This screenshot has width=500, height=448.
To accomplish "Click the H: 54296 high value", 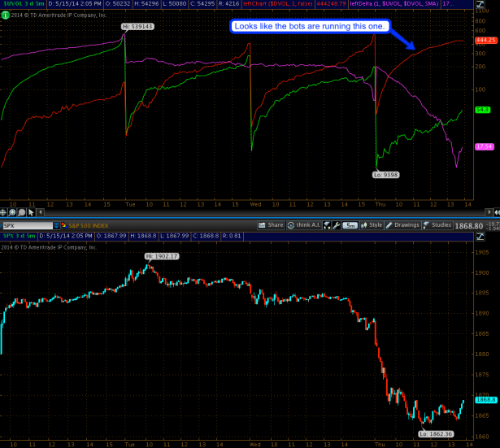I will click(x=146, y=4).
